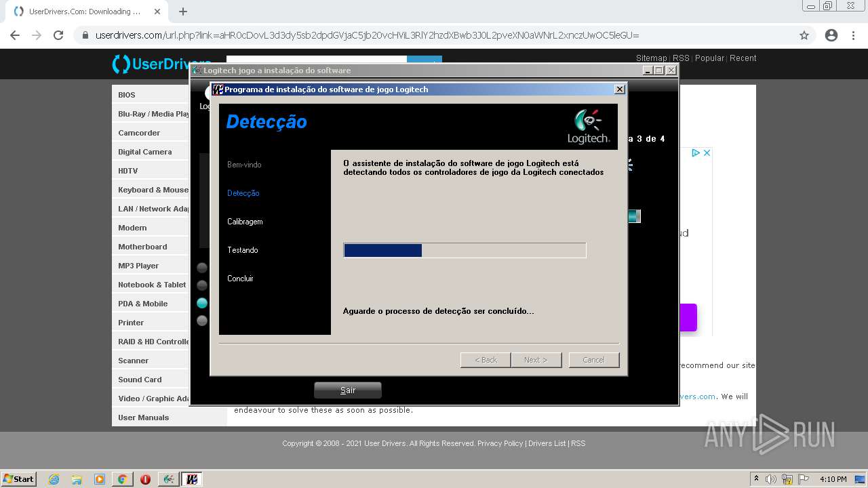Select the Modem category
This screenshot has height=488, width=868.
point(132,228)
